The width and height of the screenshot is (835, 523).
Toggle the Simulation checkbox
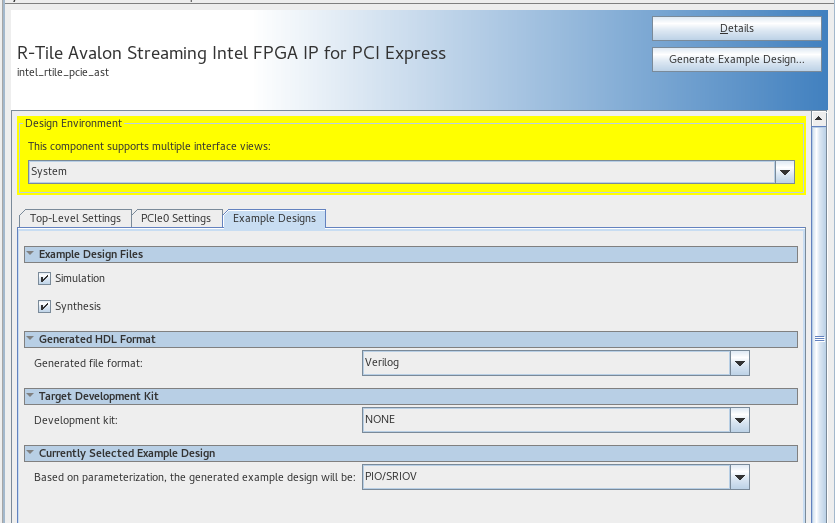[45, 279]
